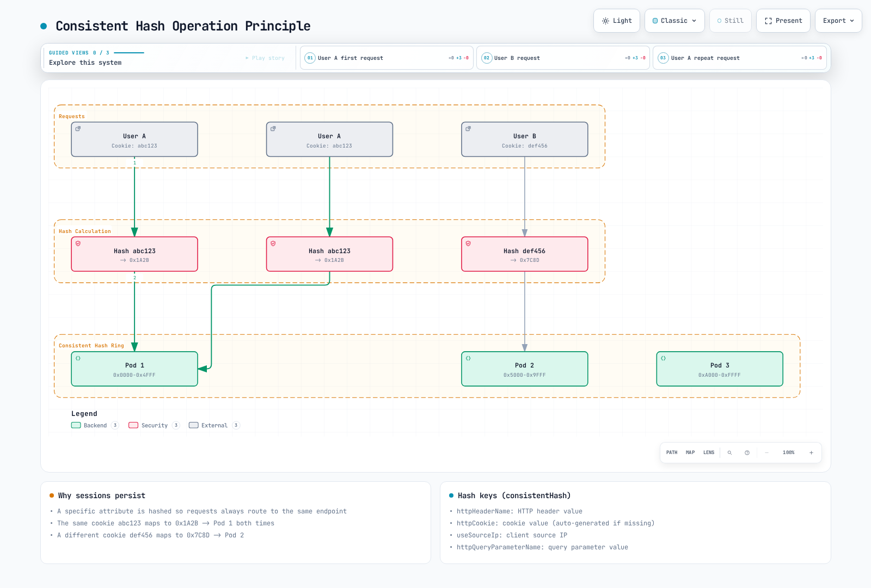The height and width of the screenshot is (588, 871).
Task: Click the code icon on Pod 3 node
Action: 663,358
